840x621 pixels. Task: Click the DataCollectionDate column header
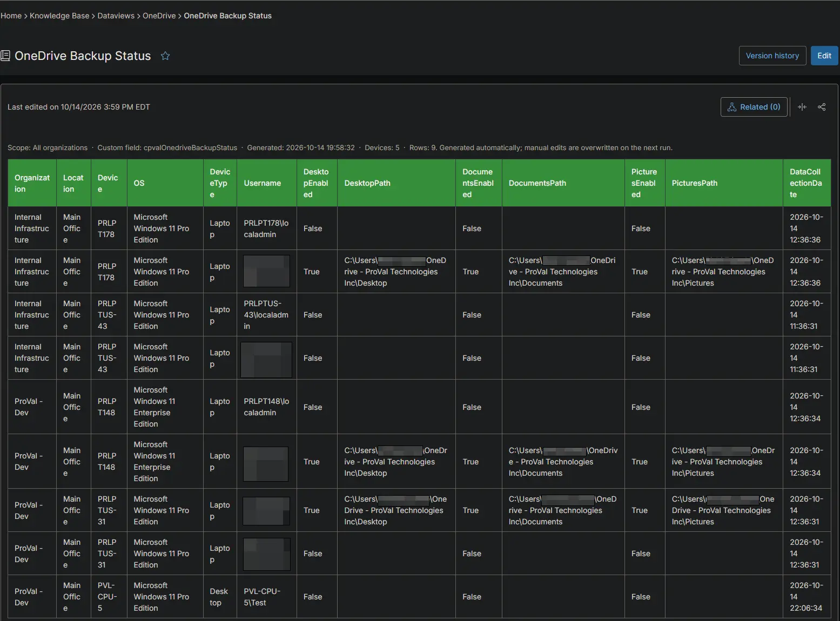[807, 183]
